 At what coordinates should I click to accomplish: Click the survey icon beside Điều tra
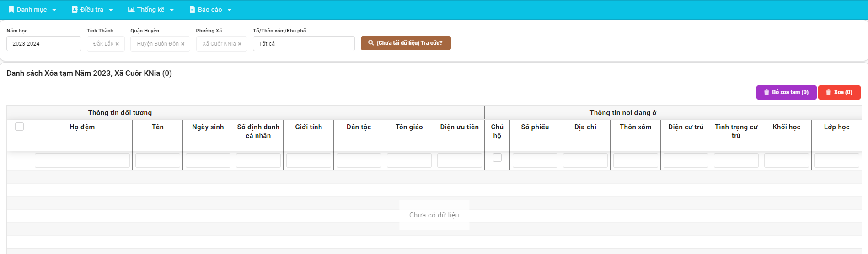[x=75, y=10]
